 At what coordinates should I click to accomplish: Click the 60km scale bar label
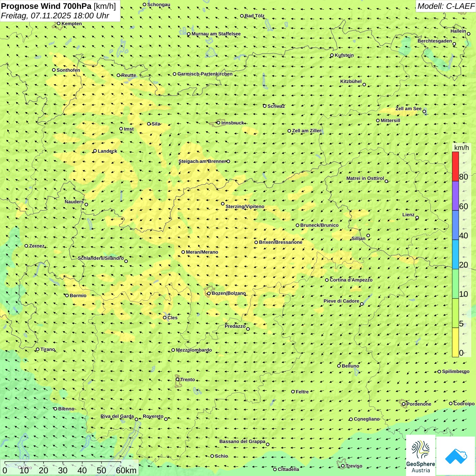[126, 470]
